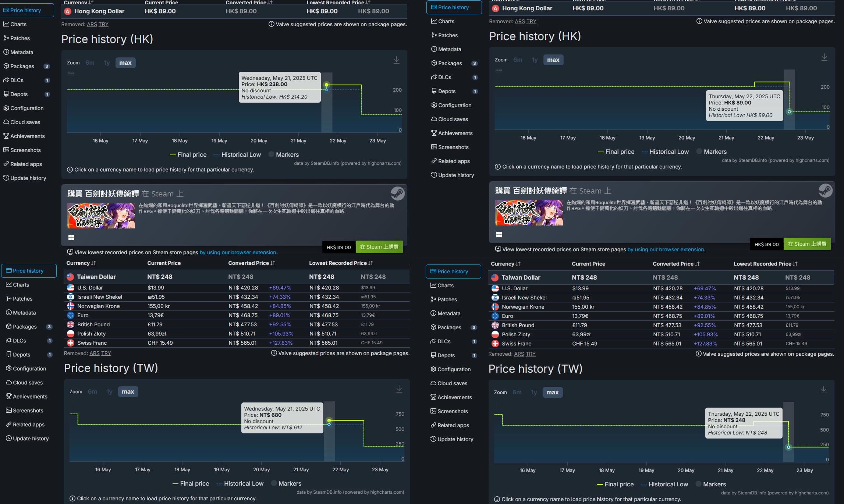Click Charts icon in TW May 21 panel sidebar
The height and width of the screenshot is (504, 844).
click(x=9, y=284)
